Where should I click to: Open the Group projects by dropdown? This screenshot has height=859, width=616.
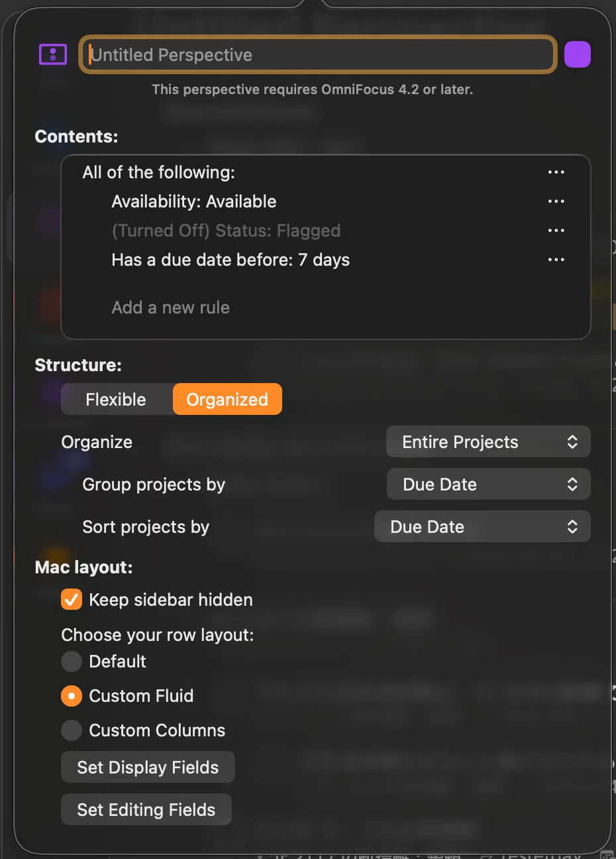pos(488,485)
